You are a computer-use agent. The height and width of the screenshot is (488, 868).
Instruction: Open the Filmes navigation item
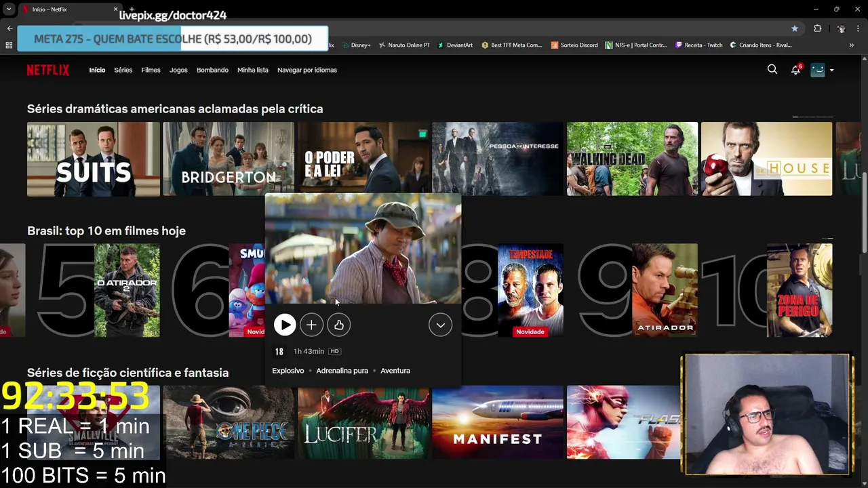click(x=151, y=70)
